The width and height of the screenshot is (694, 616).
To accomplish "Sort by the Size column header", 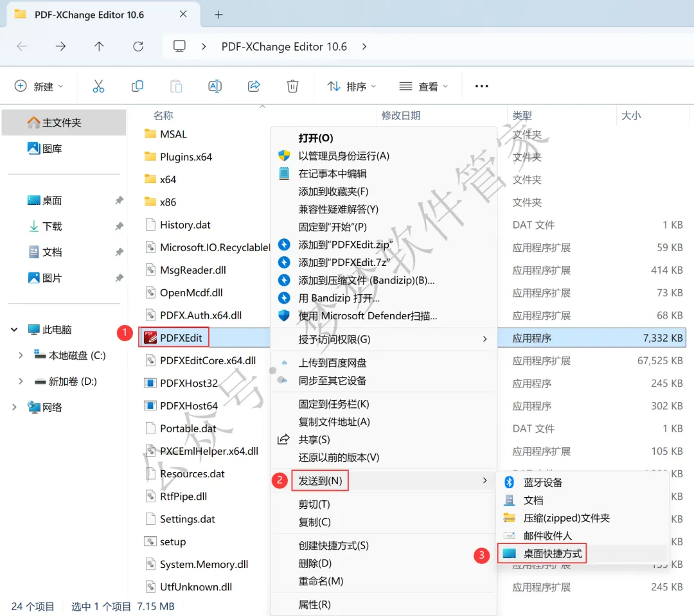I will tap(631, 116).
